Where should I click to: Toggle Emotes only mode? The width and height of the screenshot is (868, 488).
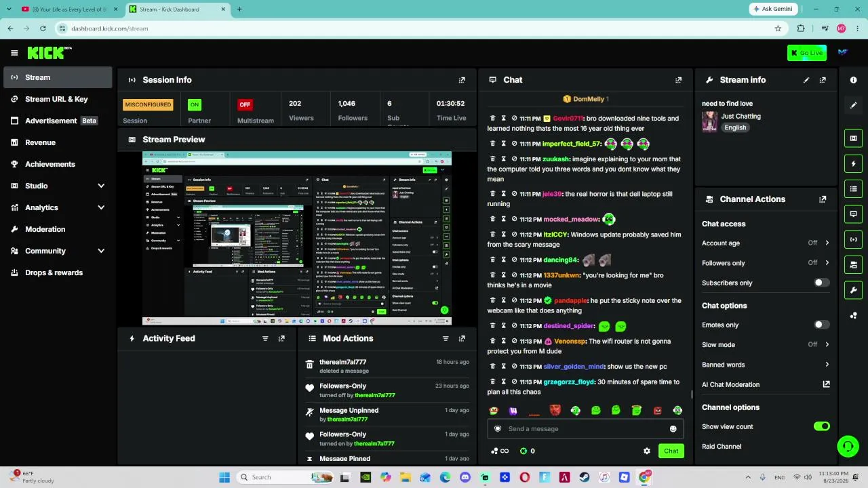[821, 325]
